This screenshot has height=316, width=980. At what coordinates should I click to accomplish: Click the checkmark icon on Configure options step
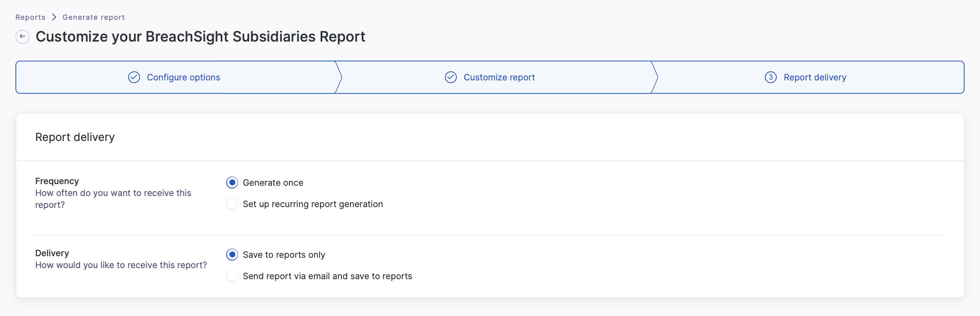click(x=134, y=77)
